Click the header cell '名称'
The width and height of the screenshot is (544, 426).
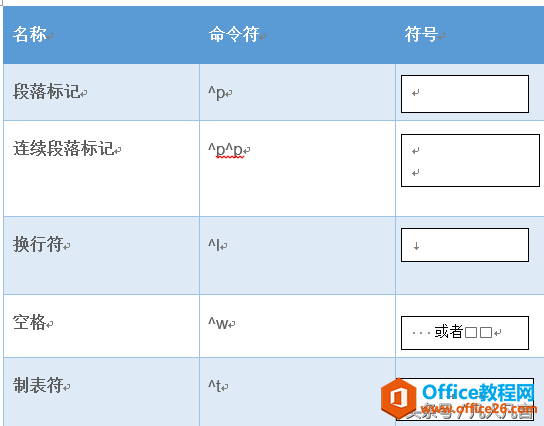(101, 35)
